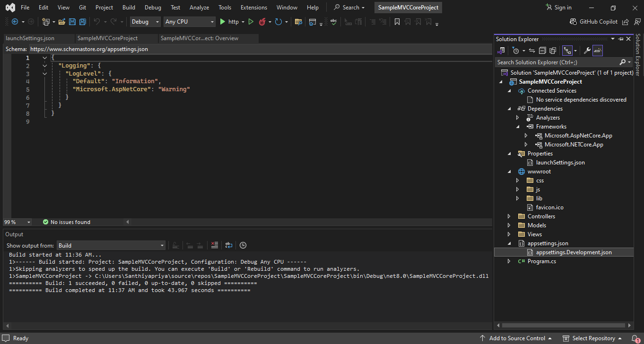The width and height of the screenshot is (644, 344).
Task: Click the Save All toolbar icon
Action: pyautogui.click(x=83, y=22)
